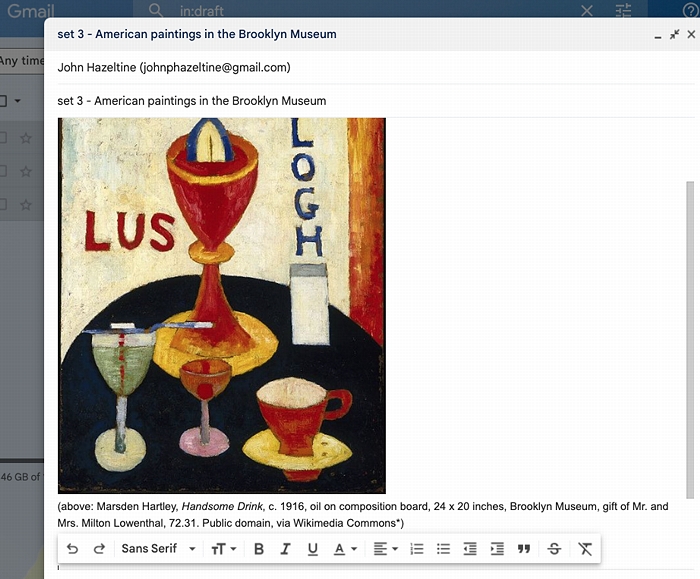Expand the text alignment options
This screenshot has height=579, width=700.
pos(385,549)
